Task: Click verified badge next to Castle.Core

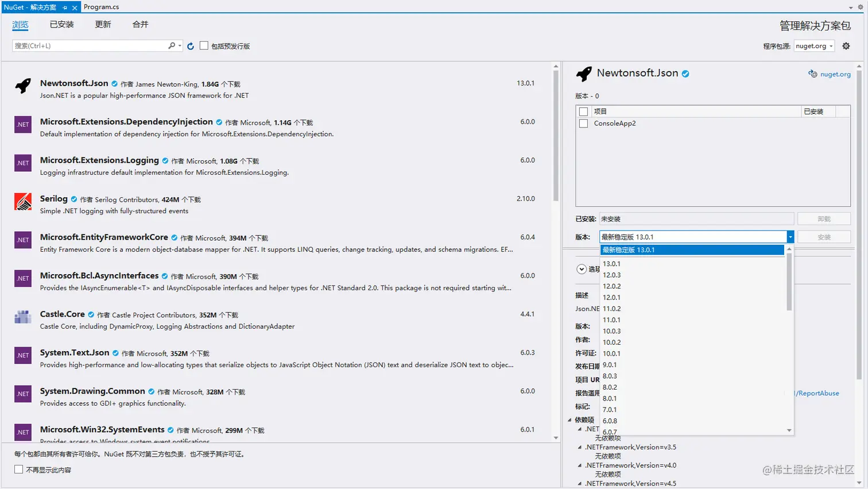Action: click(x=91, y=315)
